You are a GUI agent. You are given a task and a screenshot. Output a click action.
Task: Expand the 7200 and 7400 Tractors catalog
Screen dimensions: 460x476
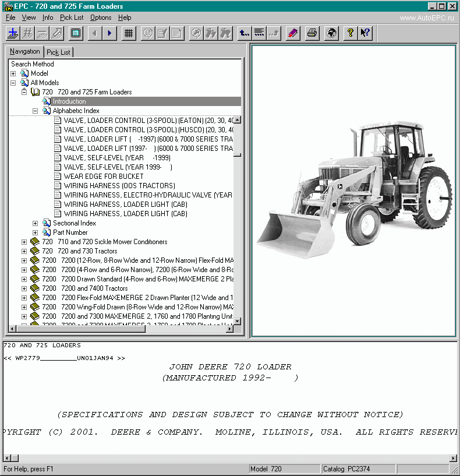(x=24, y=289)
